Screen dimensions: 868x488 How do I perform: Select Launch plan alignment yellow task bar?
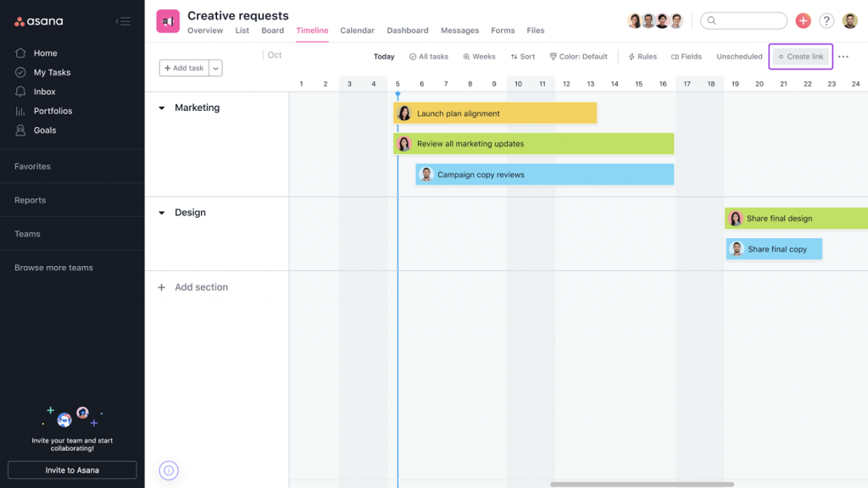click(x=495, y=113)
